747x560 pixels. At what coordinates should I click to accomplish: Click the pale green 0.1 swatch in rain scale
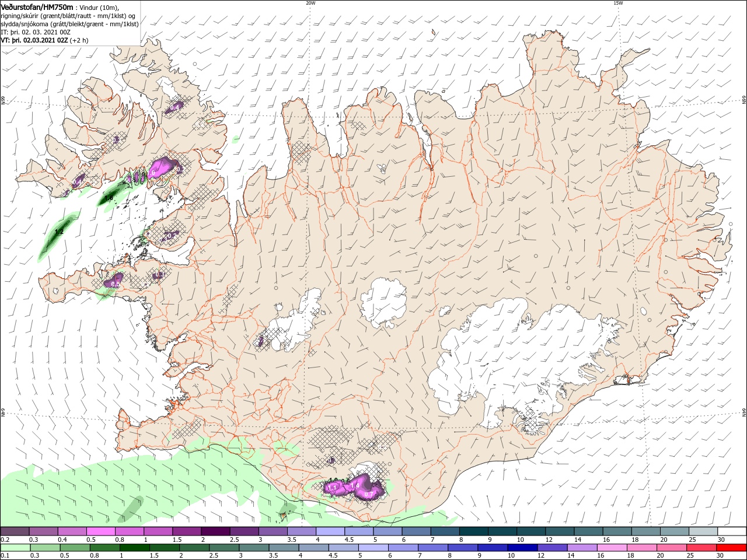coord(15,548)
